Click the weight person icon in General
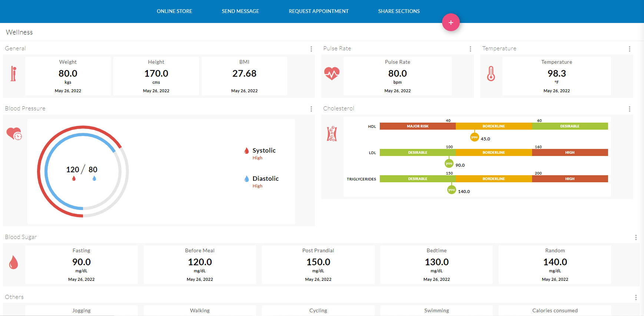644x316 pixels. 13,74
